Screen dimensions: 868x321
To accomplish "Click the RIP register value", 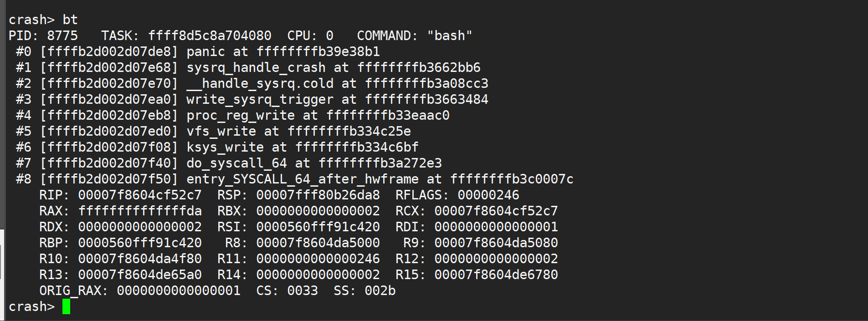I will (x=139, y=195).
